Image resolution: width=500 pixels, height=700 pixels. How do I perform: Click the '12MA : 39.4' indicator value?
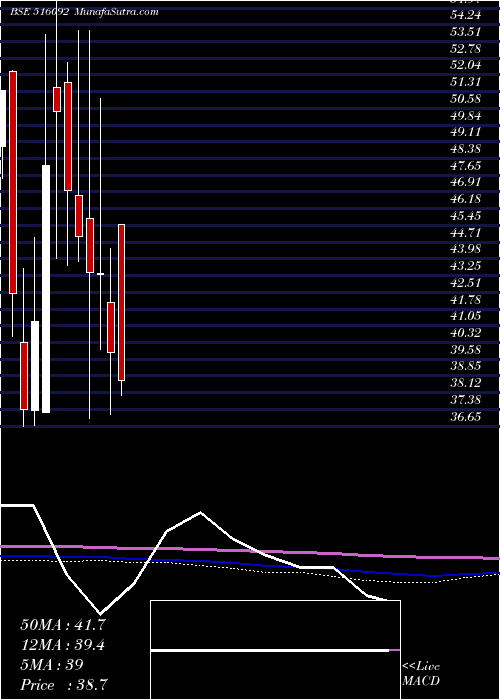click(x=63, y=645)
